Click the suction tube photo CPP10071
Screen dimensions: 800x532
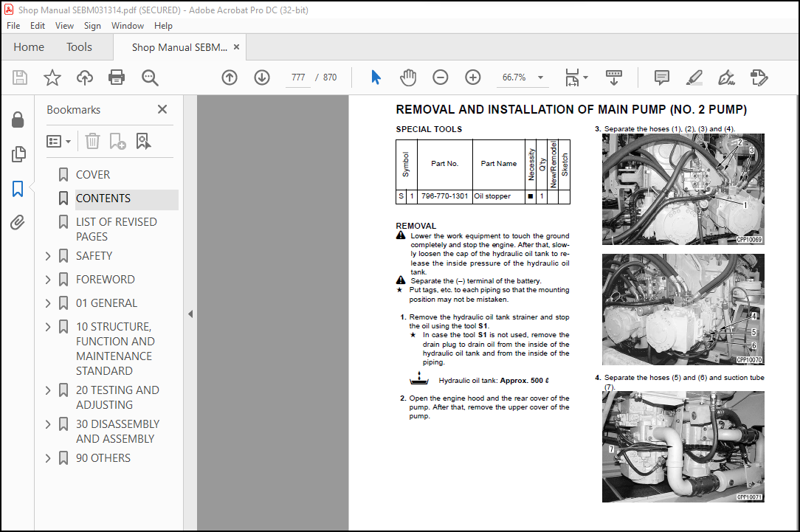click(683, 447)
